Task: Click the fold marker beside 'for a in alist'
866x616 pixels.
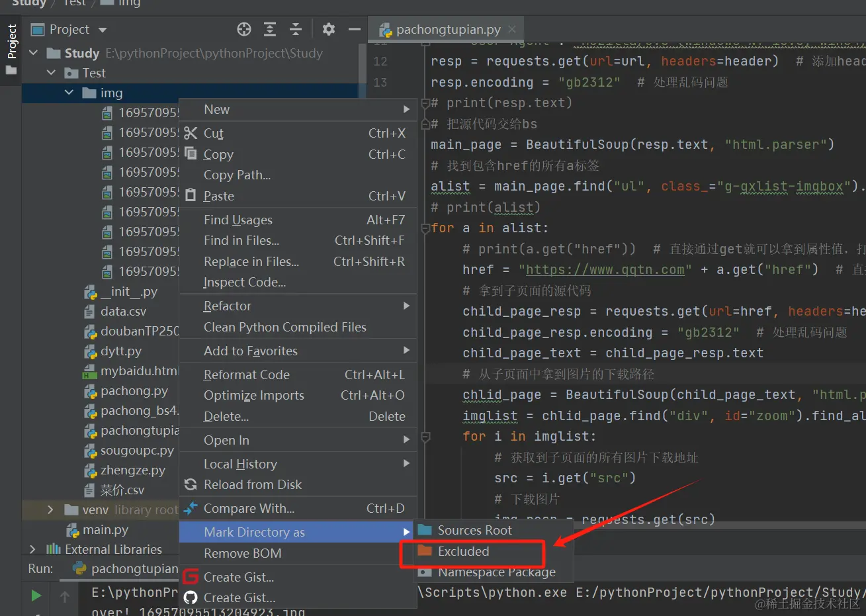Action: (x=425, y=228)
